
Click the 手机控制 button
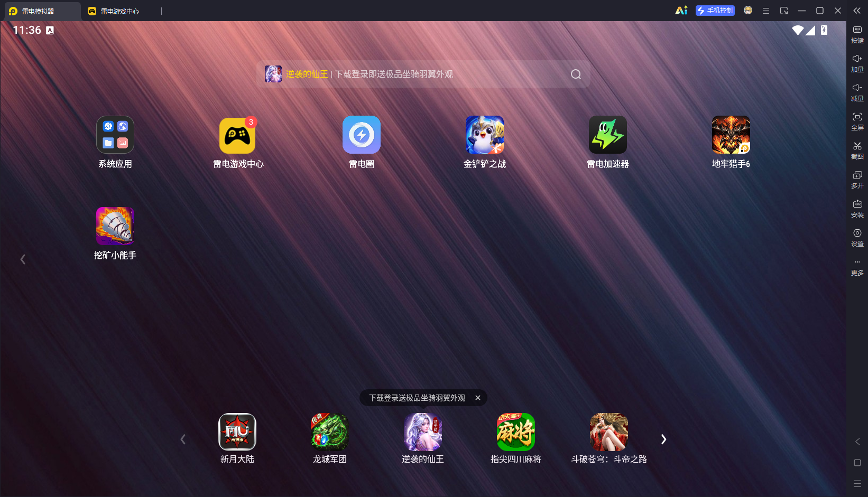[715, 11]
